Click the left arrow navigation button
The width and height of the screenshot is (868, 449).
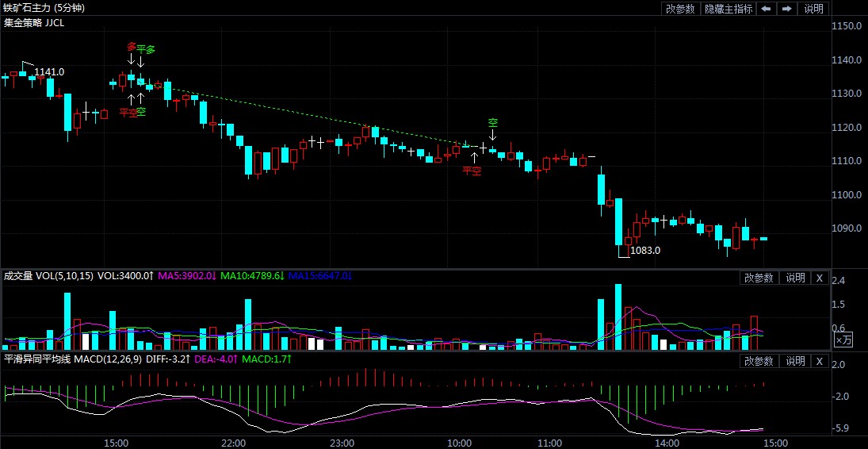[x=767, y=8]
